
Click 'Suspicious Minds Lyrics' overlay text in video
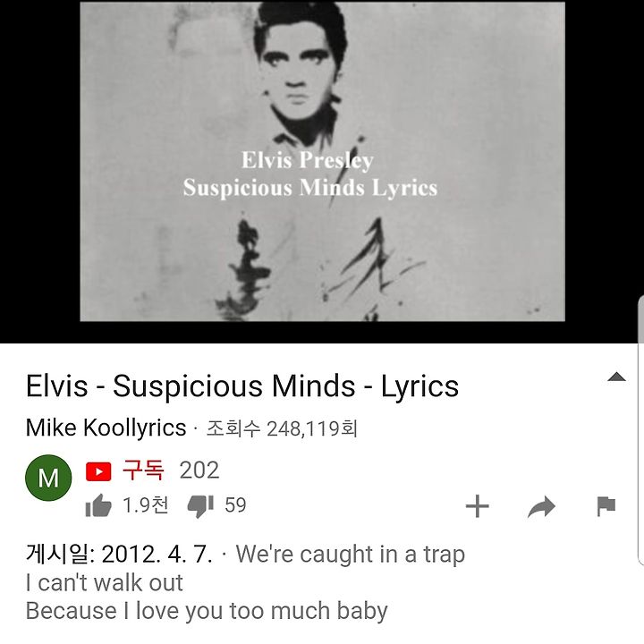pyautogui.click(x=310, y=188)
